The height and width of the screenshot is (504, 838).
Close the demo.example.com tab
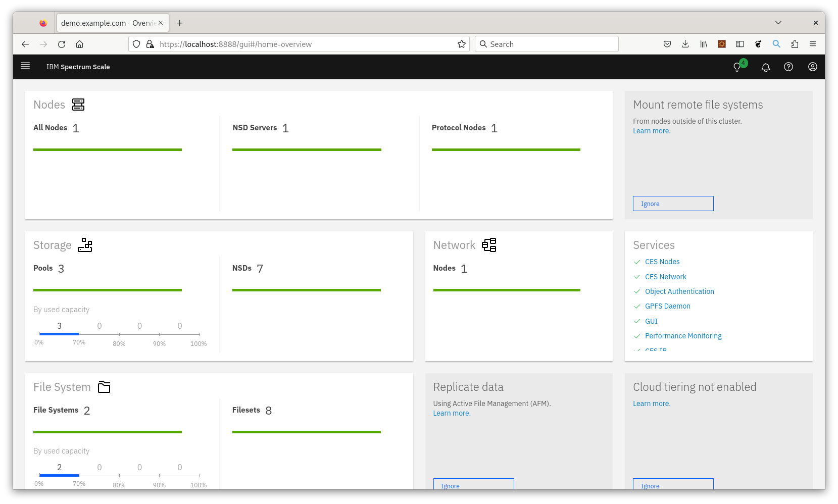tap(161, 23)
